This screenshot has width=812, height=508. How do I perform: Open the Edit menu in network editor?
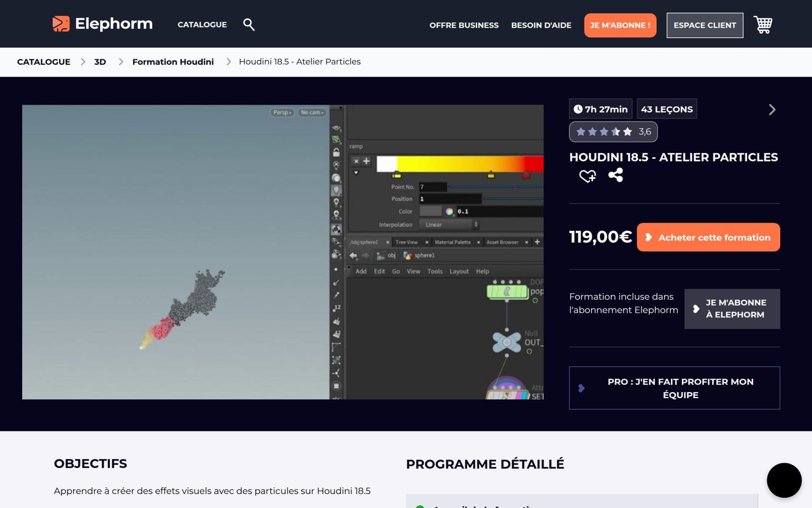(x=379, y=271)
